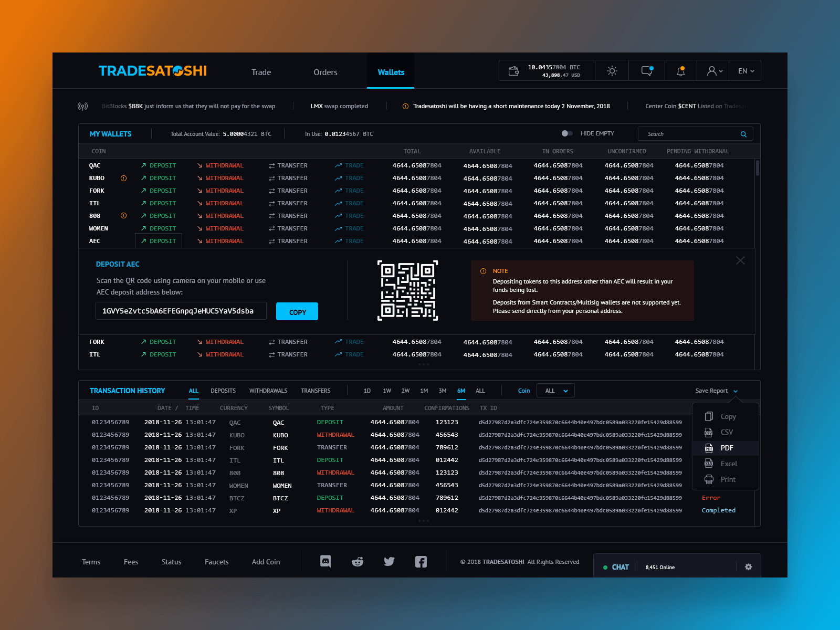Click the search magnifier icon in wallets

pyautogui.click(x=743, y=134)
